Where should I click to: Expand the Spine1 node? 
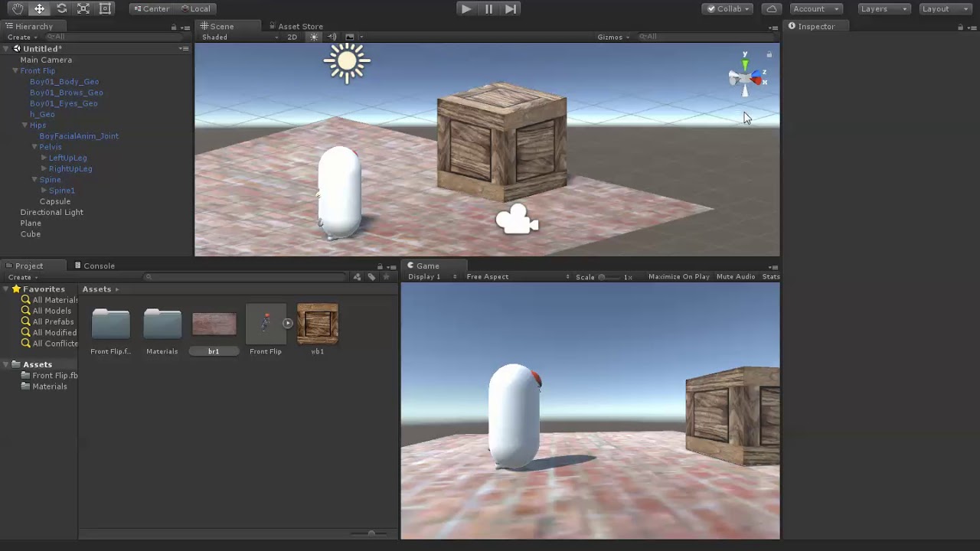[x=44, y=190]
